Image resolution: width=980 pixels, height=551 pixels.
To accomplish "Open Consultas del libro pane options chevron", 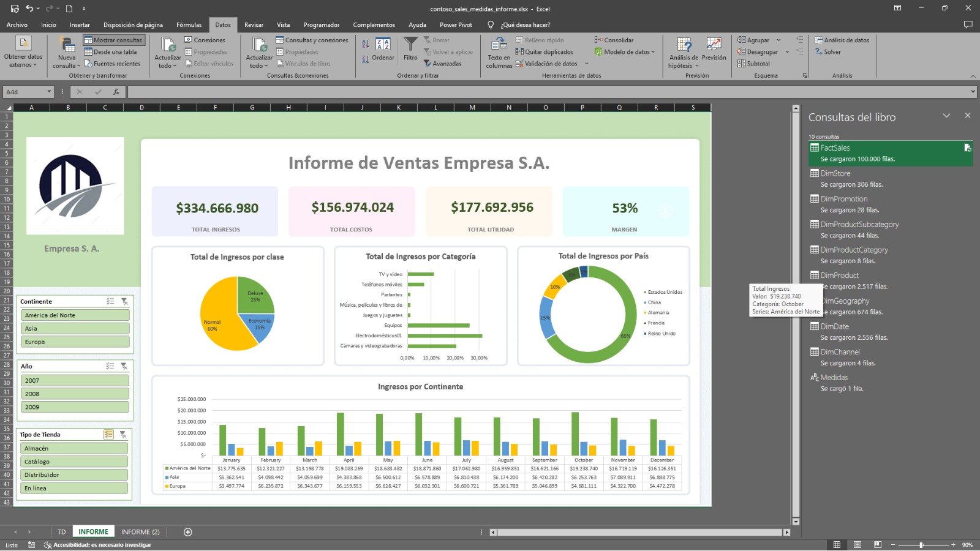I will tap(946, 116).
